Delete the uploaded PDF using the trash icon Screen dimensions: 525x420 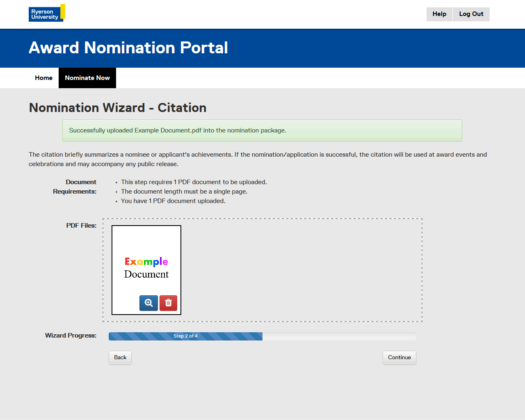pyautogui.click(x=168, y=303)
